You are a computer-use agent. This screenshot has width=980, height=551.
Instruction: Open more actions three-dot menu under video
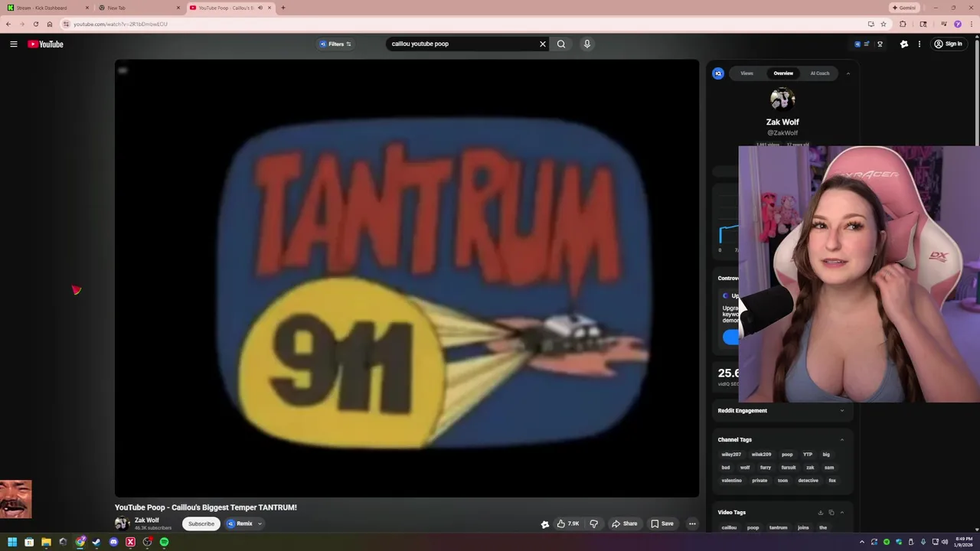[x=692, y=524]
